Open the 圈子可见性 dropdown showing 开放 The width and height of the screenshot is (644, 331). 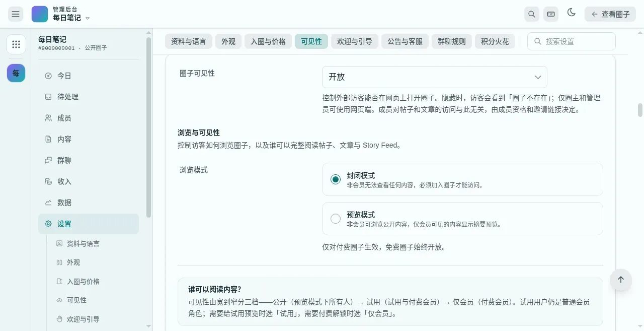[x=435, y=77]
